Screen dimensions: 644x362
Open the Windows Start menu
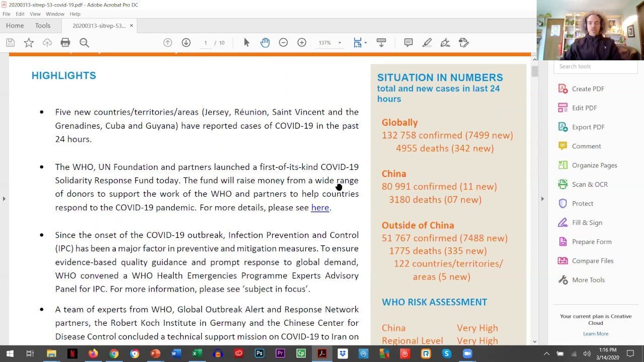10,353
